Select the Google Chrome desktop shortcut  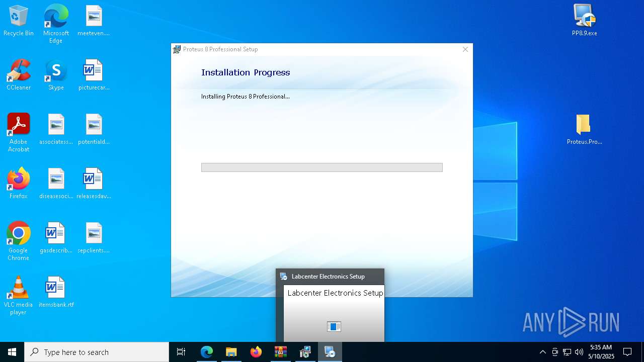coord(19,241)
